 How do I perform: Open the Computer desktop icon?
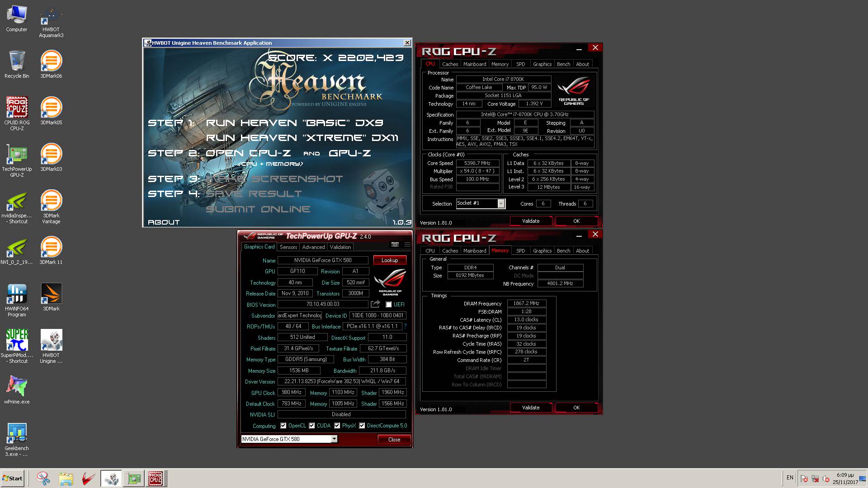pyautogui.click(x=17, y=19)
